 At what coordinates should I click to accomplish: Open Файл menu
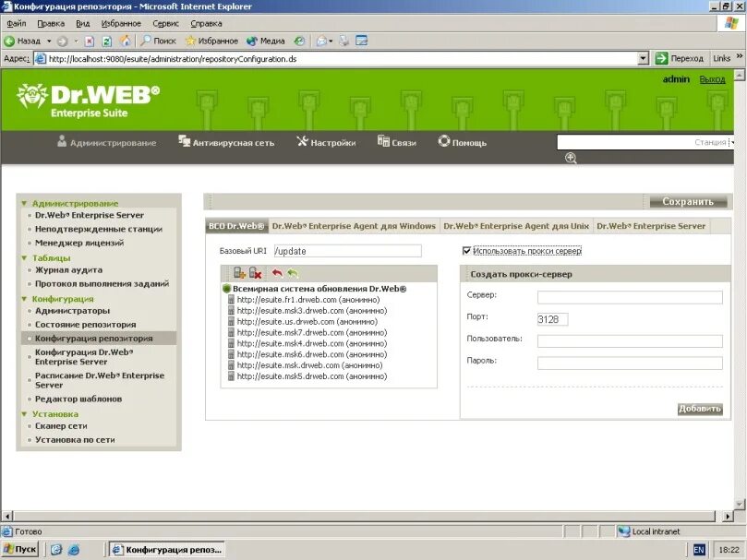pos(17,23)
